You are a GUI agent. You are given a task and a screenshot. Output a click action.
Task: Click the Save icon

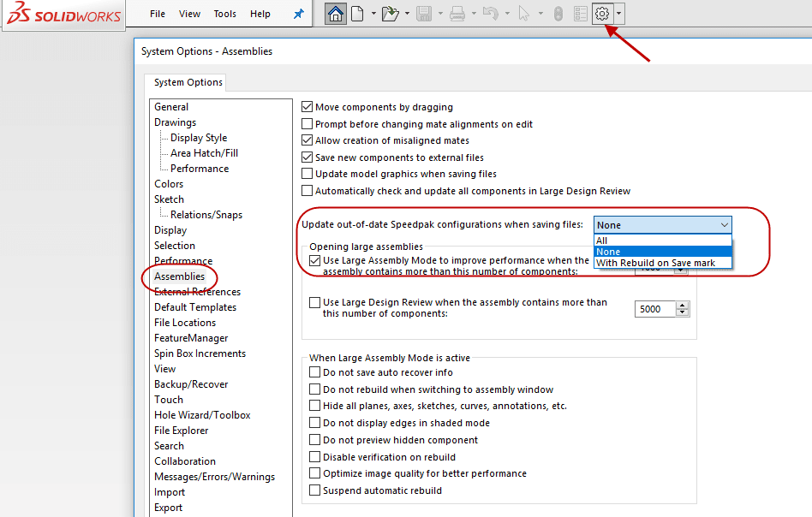point(424,14)
